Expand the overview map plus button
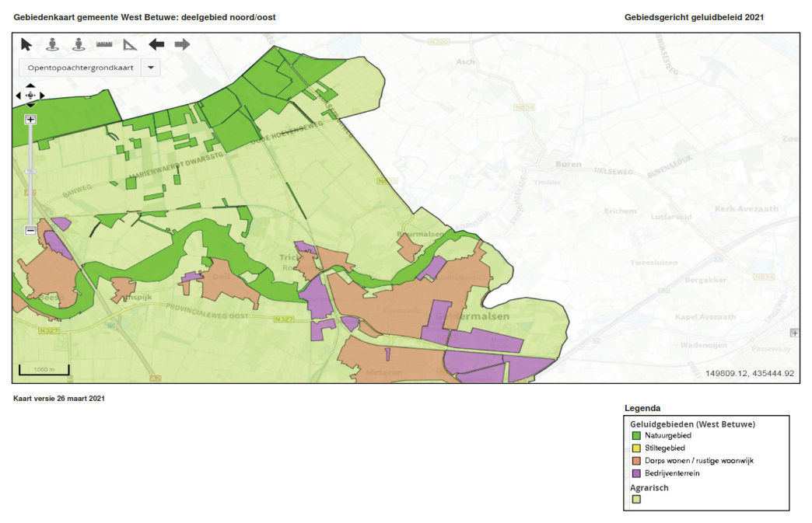The height and width of the screenshot is (523, 812). [x=794, y=333]
